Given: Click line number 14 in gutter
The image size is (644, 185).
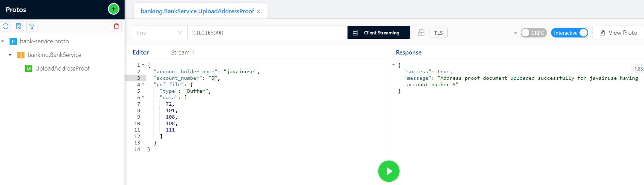Looking at the screenshot, I should [137, 149].
